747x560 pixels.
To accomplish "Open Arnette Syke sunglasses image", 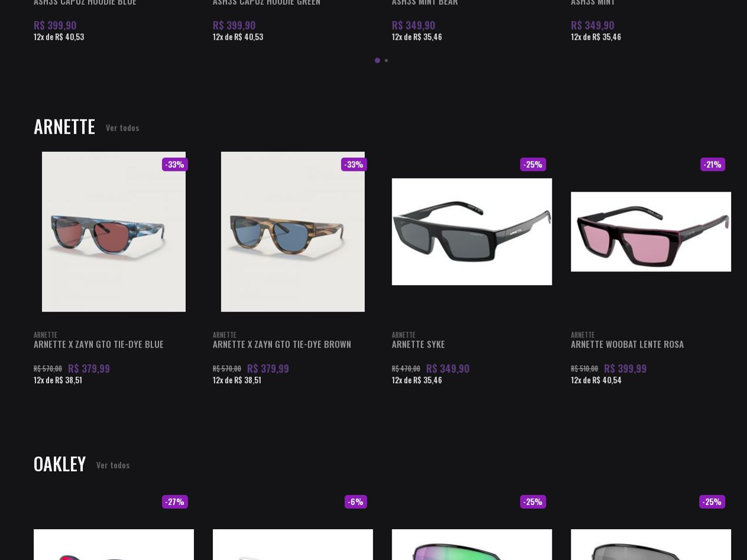I will tap(472, 232).
